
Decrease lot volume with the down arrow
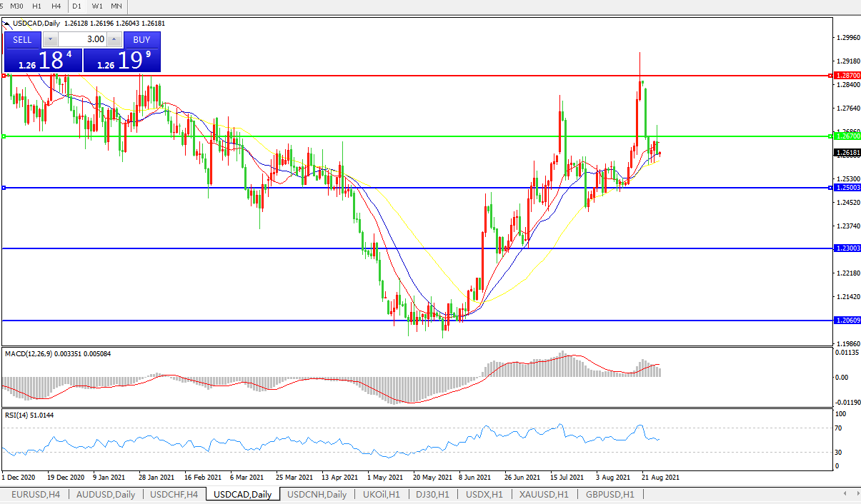[x=50, y=39]
